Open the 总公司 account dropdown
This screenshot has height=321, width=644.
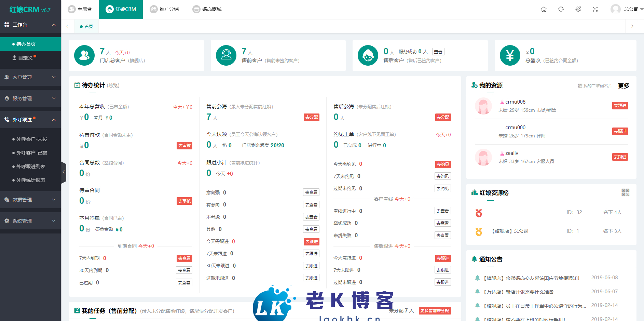click(x=631, y=9)
